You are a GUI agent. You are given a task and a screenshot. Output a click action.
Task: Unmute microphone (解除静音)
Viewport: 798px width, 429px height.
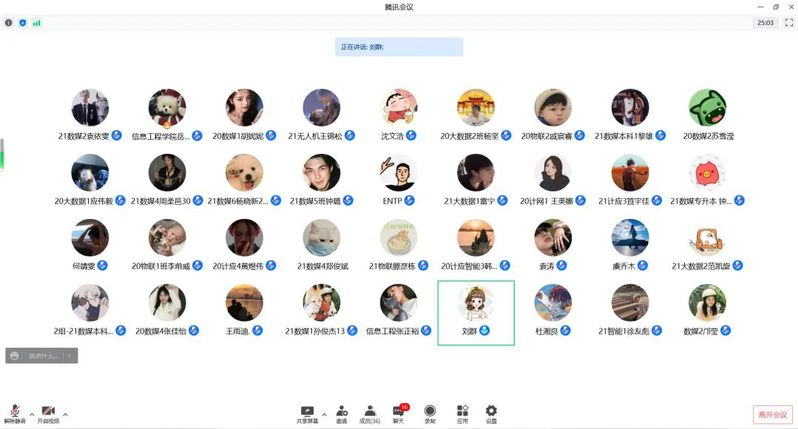point(15,413)
